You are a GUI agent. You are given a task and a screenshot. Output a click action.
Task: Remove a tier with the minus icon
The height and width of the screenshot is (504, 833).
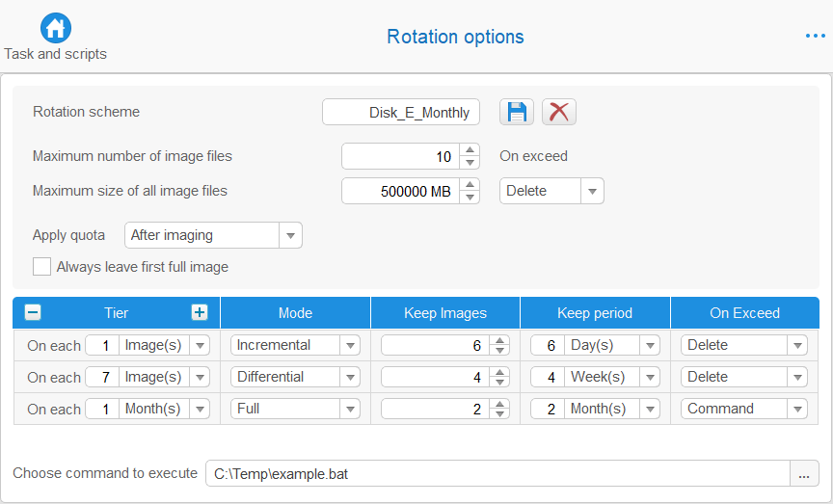(x=33, y=312)
